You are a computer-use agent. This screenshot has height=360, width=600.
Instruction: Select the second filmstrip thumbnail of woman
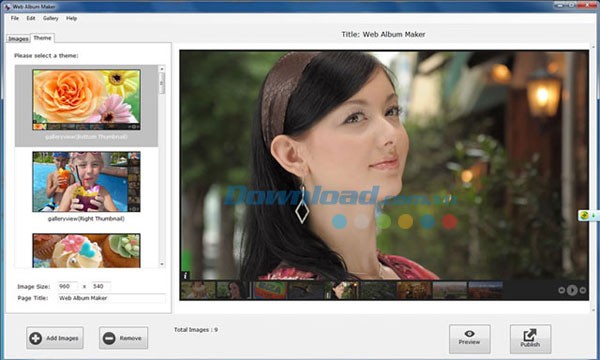pos(234,290)
